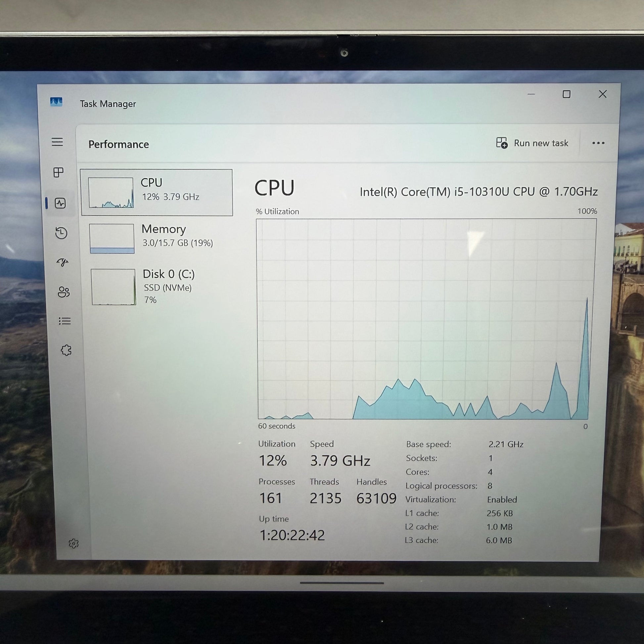Expand the three-dot more options menu
644x644 pixels.
point(598,143)
